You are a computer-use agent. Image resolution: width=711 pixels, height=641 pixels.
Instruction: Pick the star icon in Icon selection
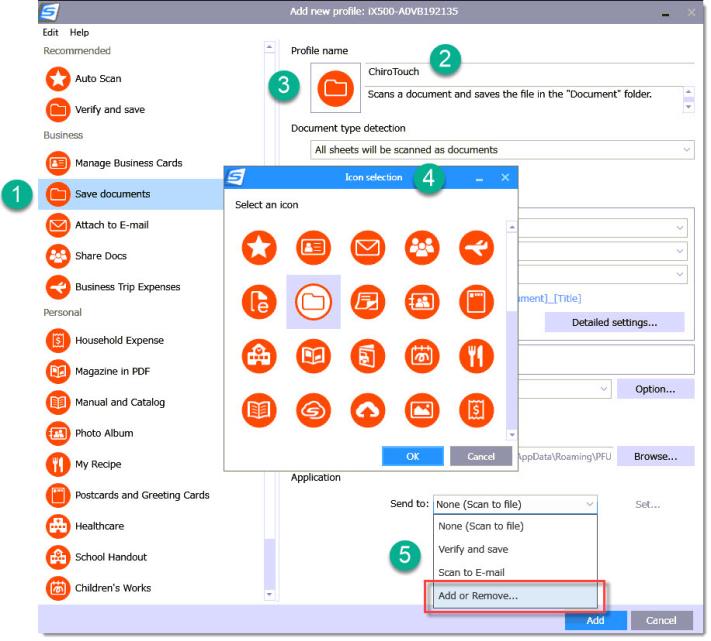[259, 247]
